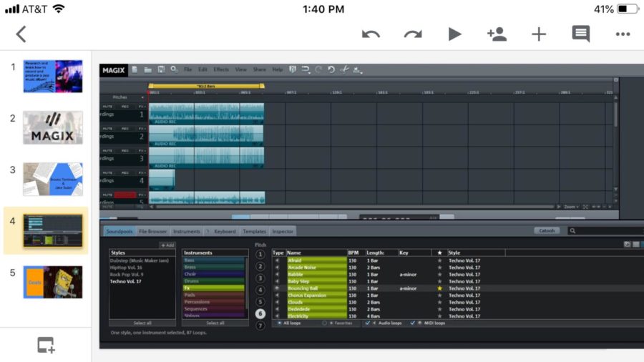The width and height of the screenshot is (644, 362).
Task: Expand the Pitches dropdown in track header
Action: (142, 98)
